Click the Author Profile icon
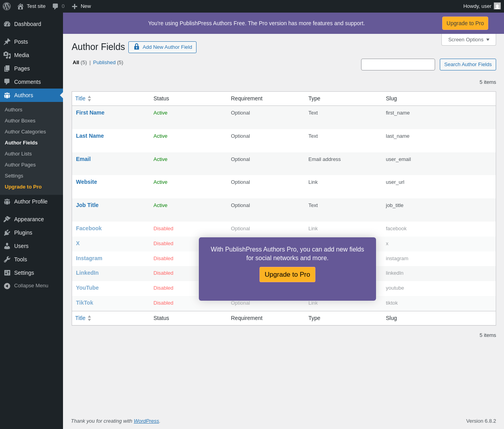The width and height of the screenshot is (504, 429). 7,202
